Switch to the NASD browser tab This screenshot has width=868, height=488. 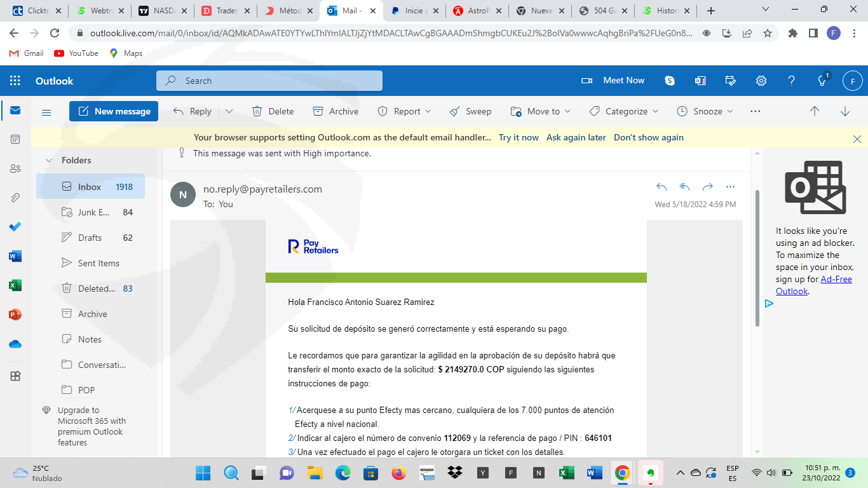pyautogui.click(x=161, y=11)
